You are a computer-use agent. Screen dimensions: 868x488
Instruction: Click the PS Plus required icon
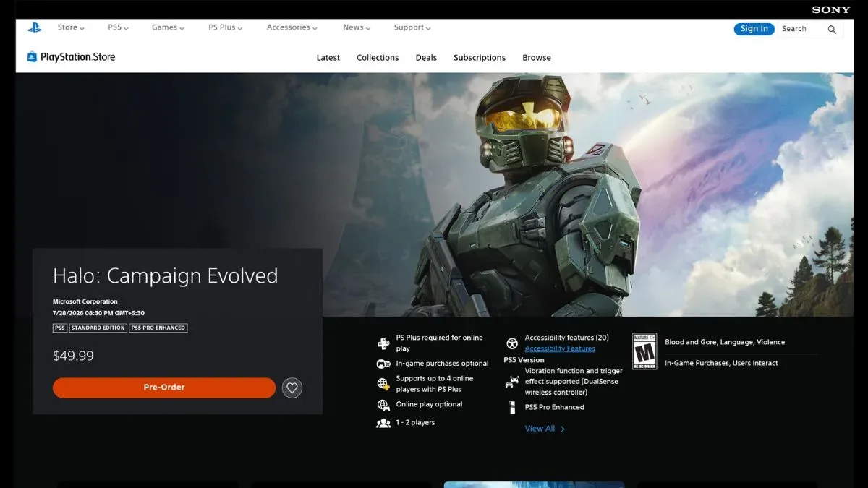383,343
